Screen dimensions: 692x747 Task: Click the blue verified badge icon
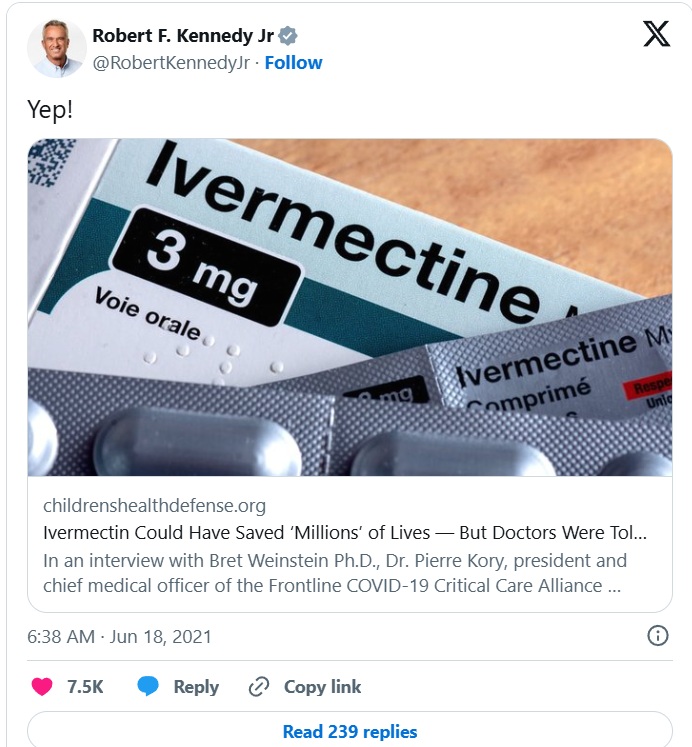point(288,36)
